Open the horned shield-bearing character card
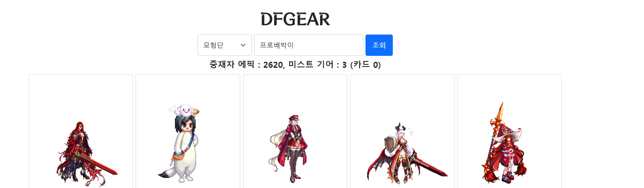The width and height of the screenshot is (644, 188). [x=402, y=131]
